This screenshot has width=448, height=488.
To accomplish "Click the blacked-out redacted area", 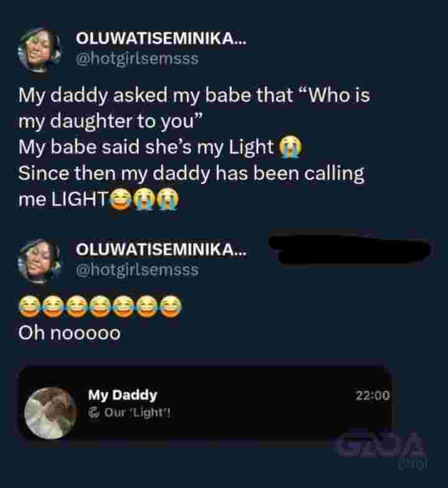I will [x=350, y=250].
